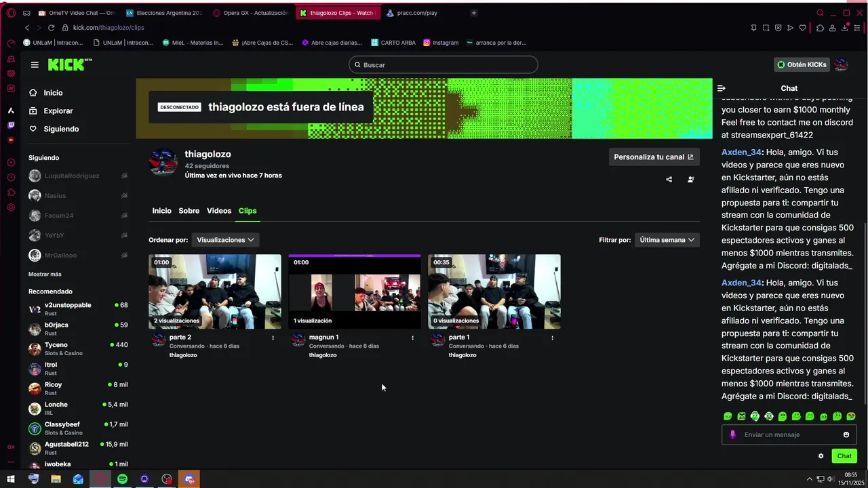Viewport: 868px width, 488px height.
Task: Open history clock icon in Opera sidebar
Action: pos(11,178)
